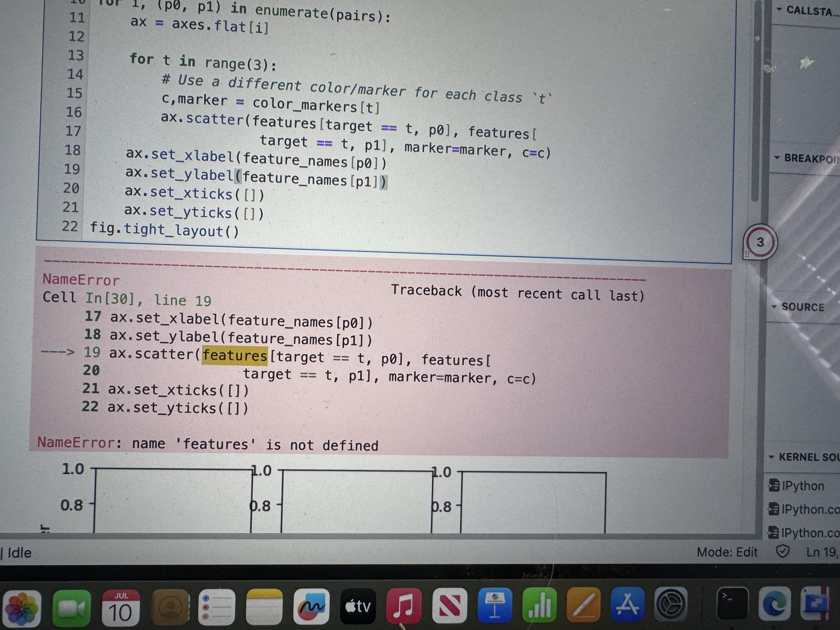Viewport: 840px width, 630px height.
Task: Open the Calendar icon showing JUL 10
Action: pos(121,608)
